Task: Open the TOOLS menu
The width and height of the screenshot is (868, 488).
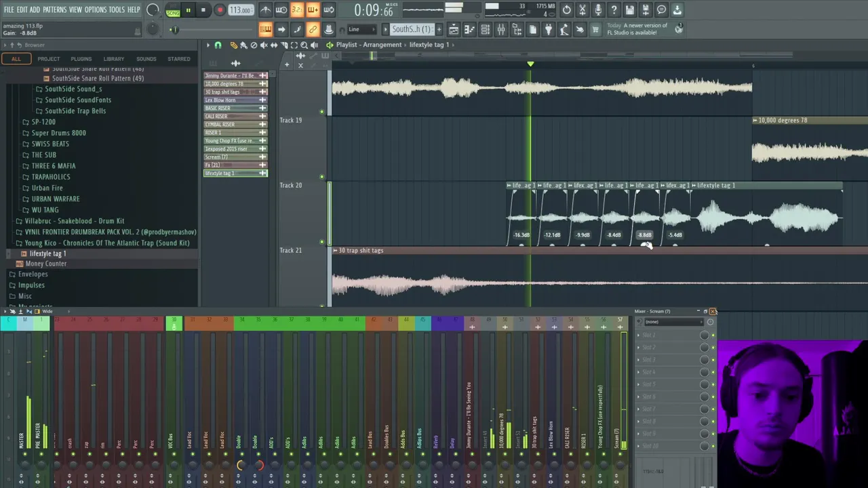Action: pos(117,9)
